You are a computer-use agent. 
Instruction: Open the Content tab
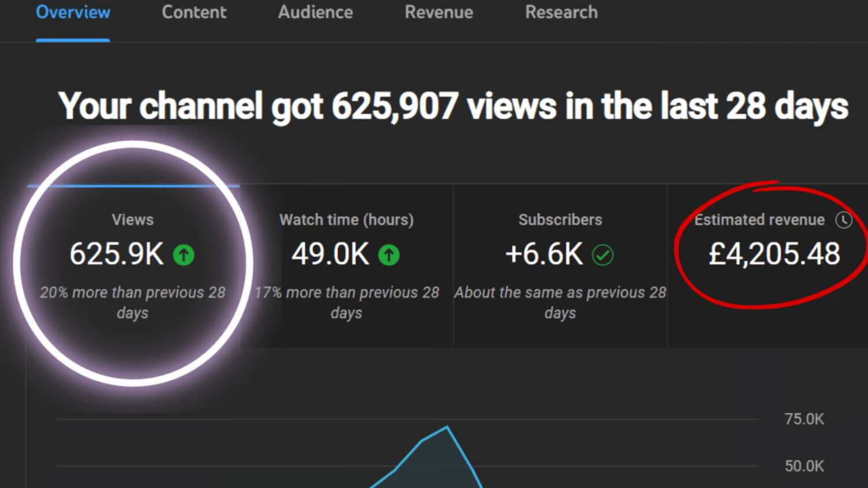click(x=194, y=12)
